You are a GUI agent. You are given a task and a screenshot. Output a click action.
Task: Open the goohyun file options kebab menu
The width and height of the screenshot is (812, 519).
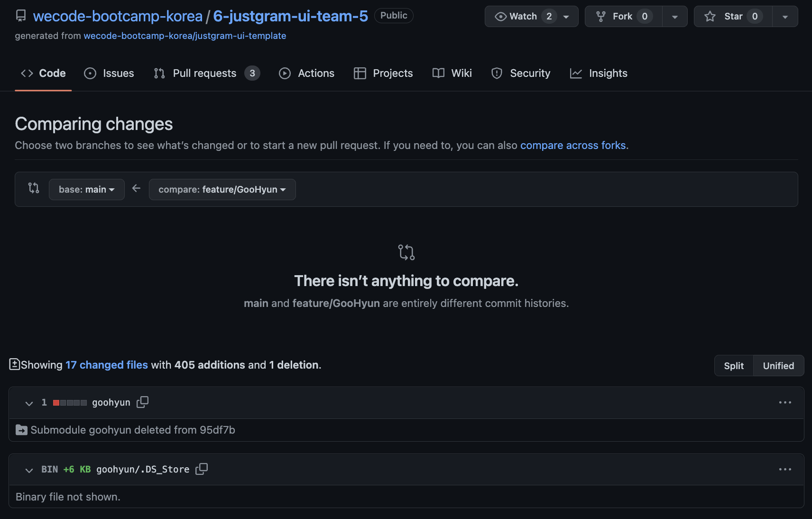coord(785,402)
